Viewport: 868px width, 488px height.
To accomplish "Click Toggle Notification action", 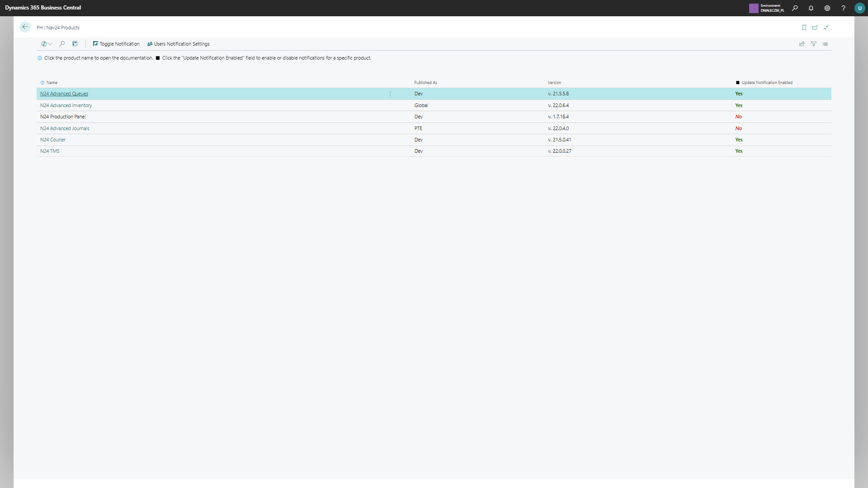I will (x=116, y=44).
